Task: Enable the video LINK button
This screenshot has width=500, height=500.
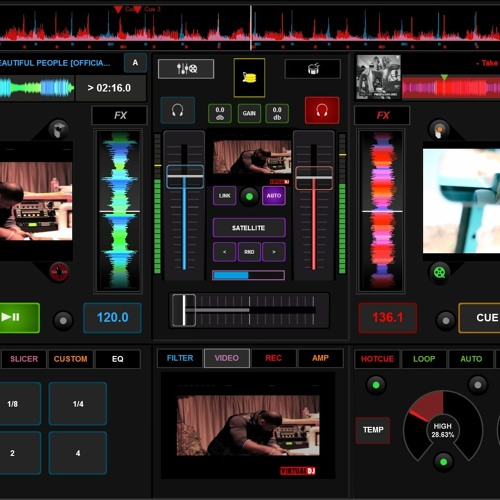Action: [224, 196]
